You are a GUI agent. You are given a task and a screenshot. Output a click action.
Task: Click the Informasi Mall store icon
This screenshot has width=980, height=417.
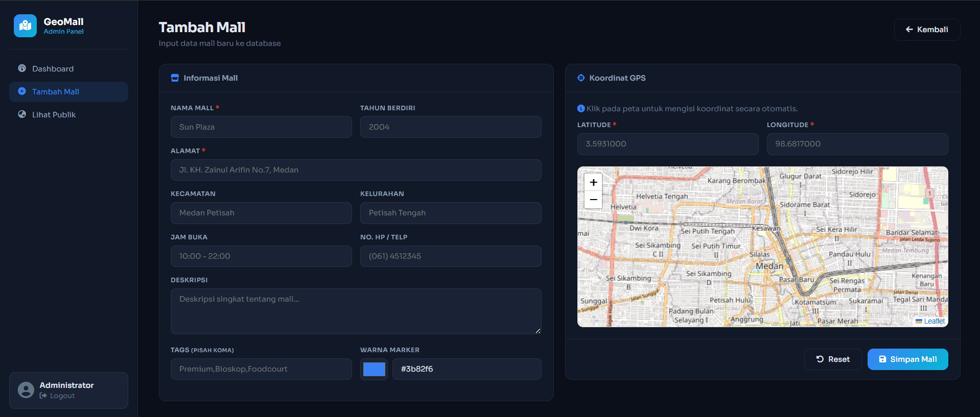click(175, 78)
